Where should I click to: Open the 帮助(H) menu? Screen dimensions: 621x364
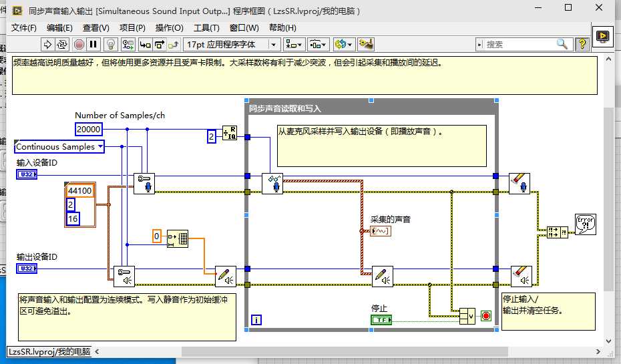[282, 28]
